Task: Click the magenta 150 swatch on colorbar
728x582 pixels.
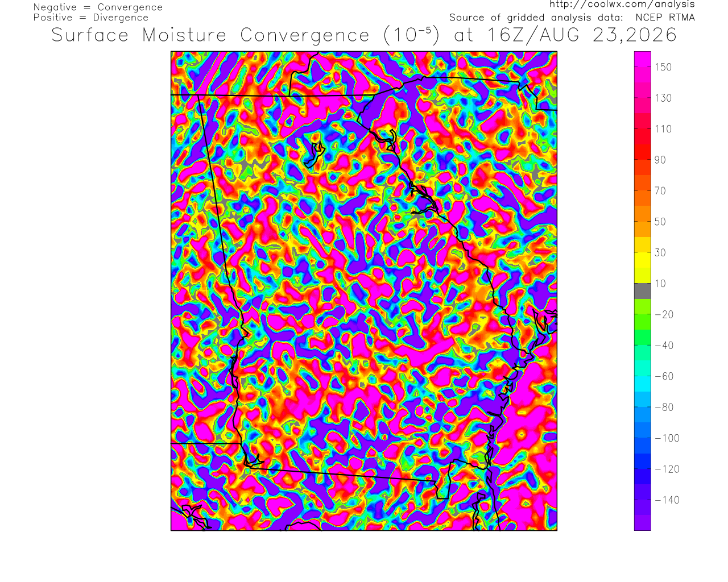Action: [643, 67]
